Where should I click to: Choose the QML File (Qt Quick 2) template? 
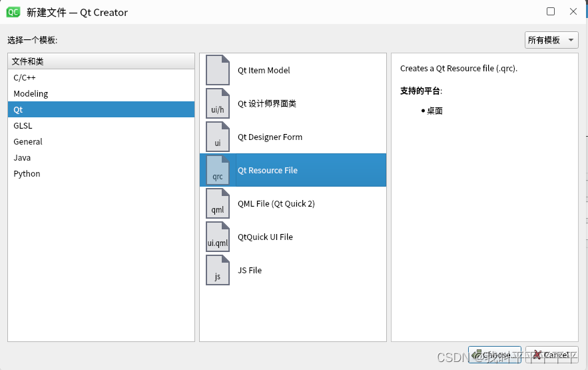click(x=293, y=203)
